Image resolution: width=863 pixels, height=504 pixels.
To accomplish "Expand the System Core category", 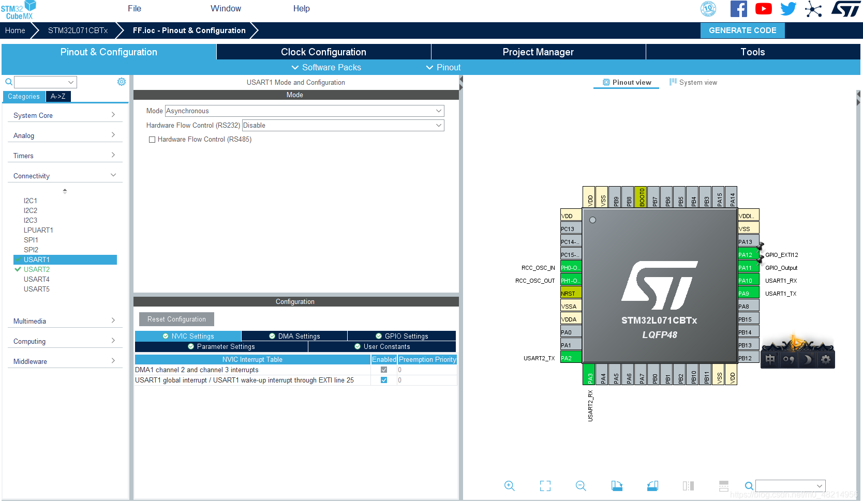I will point(65,115).
